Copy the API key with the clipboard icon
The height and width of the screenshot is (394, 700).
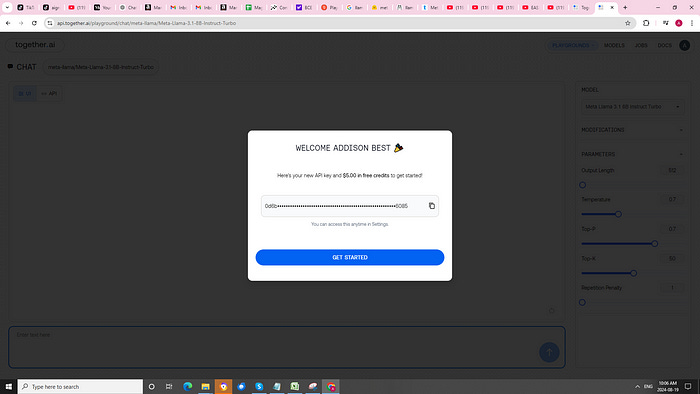(x=432, y=206)
